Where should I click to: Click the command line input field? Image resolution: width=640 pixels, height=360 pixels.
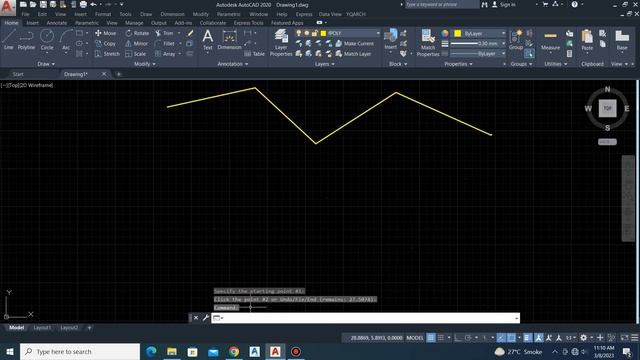coord(366,318)
